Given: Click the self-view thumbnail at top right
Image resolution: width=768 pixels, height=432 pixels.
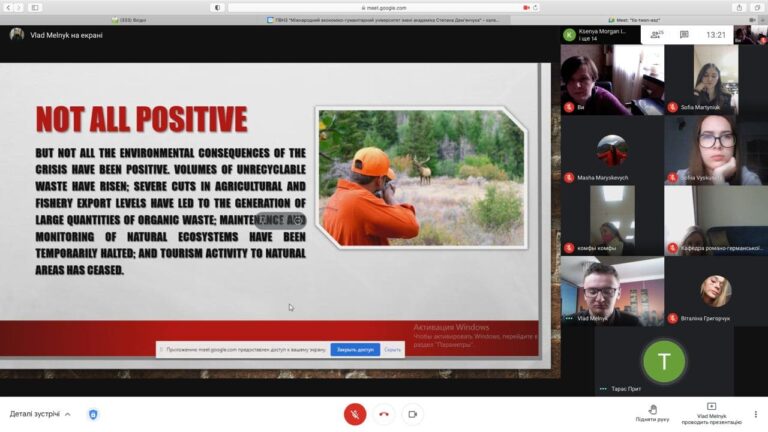Looking at the screenshot, I should pyautogui.click(x=750, y=35).
